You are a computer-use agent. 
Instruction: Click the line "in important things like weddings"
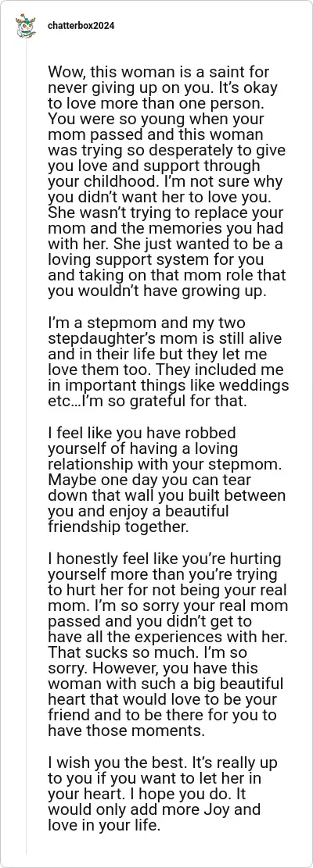tap(168, 384)
